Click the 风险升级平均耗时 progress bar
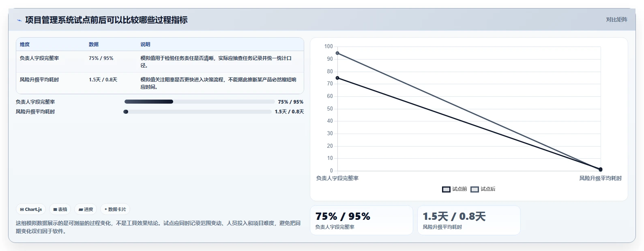This screenshot has height=251, width=644. 197,112
